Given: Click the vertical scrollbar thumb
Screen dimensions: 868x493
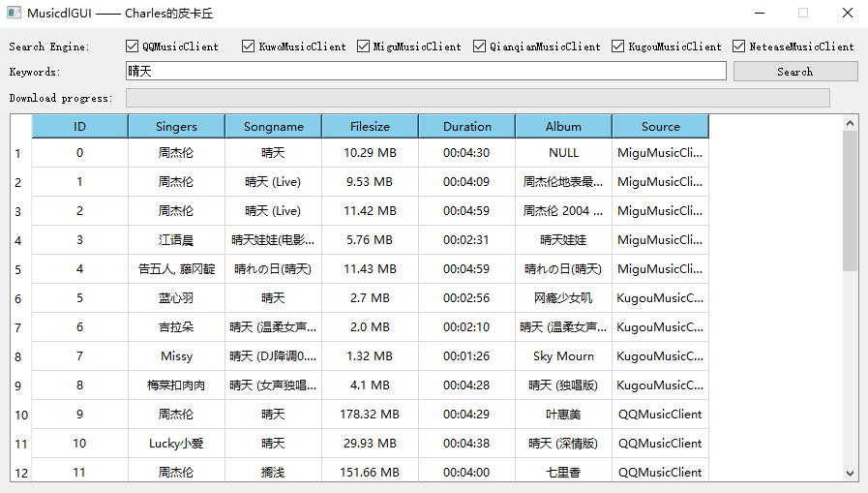Looking at the screenshot, I should [851, 201].
